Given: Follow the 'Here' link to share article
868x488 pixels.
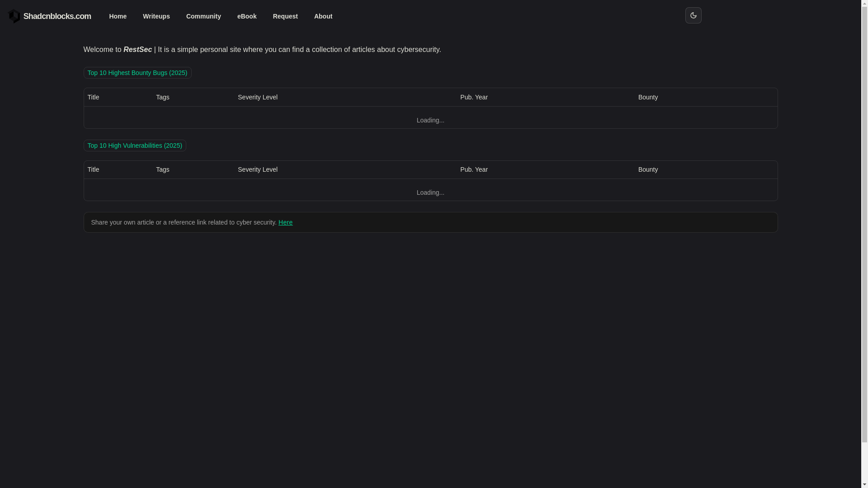Looking at the screenshot, I should click(x=285, y=222).
